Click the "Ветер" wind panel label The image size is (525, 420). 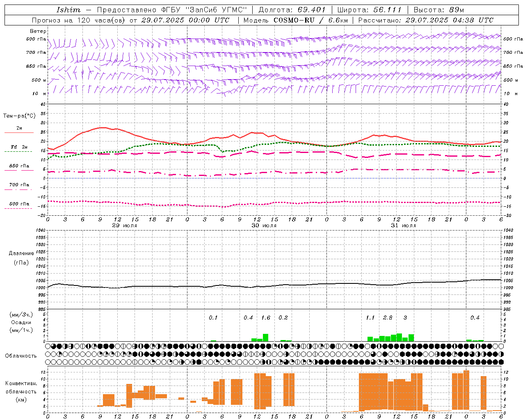click(38, 31)
